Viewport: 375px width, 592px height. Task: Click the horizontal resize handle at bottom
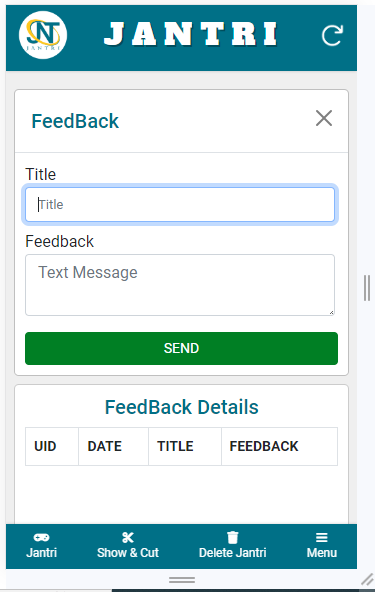pyautogui.click(x=182, y=580)
